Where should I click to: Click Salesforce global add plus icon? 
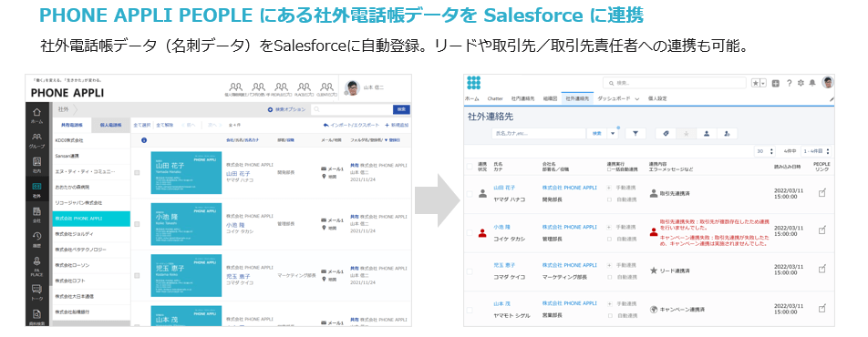click(x=776, y=83)
